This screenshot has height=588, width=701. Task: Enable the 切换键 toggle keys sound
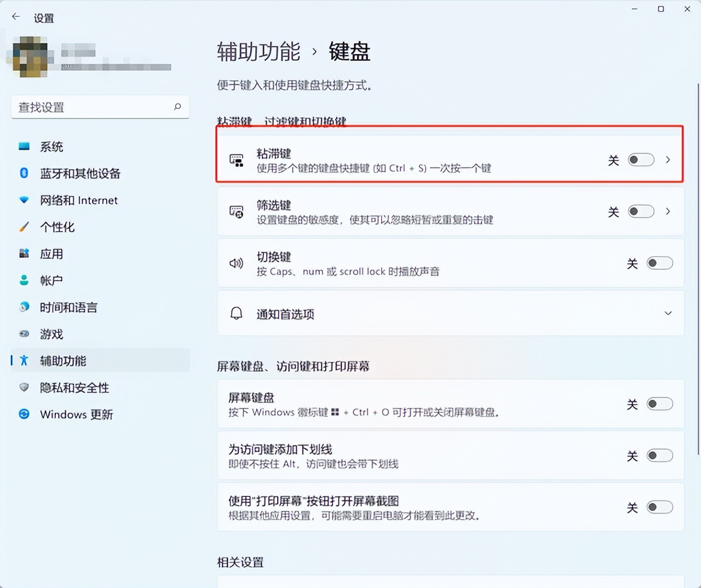(x=659, y=263)
